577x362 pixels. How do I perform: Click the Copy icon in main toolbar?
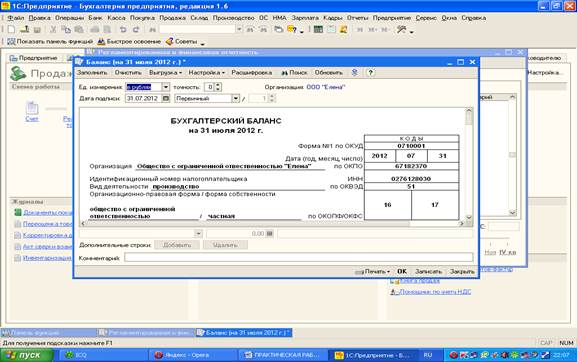click(x=66, y=30)
